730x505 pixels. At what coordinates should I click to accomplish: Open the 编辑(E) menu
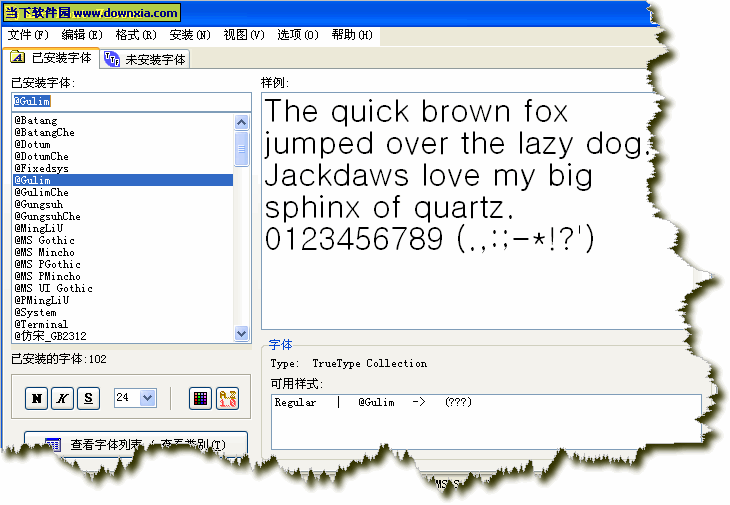pyautogui.click(x=82, y=35)
